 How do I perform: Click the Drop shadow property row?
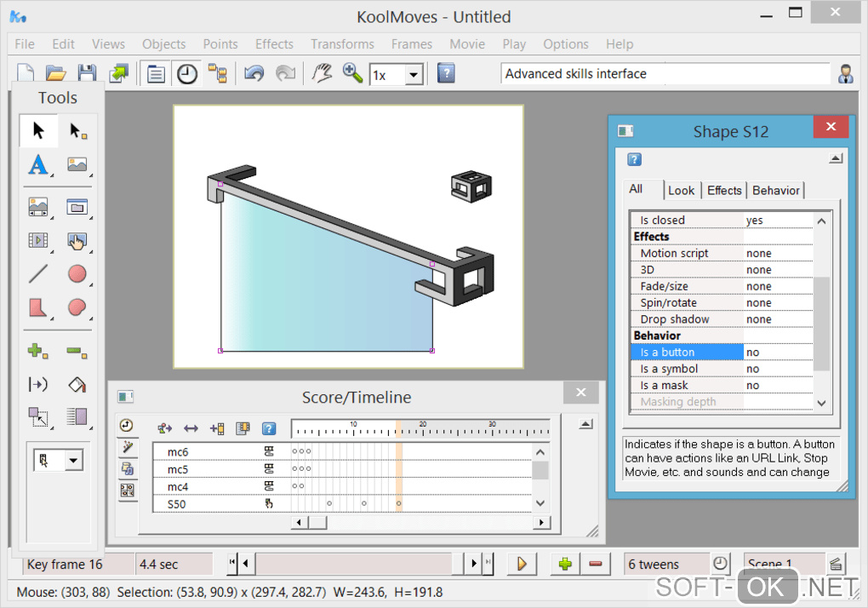pyautogui.click(x=722, y=319)
